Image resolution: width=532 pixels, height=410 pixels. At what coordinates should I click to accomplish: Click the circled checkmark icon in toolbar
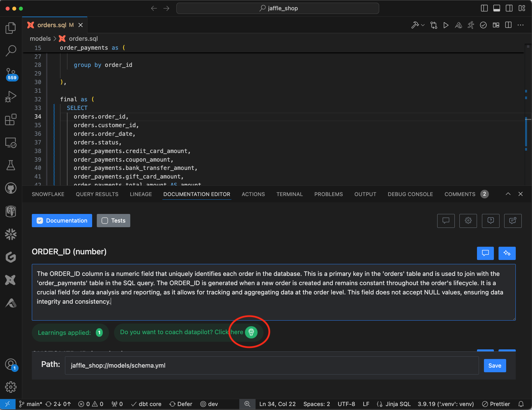click(x=483, y=25)
